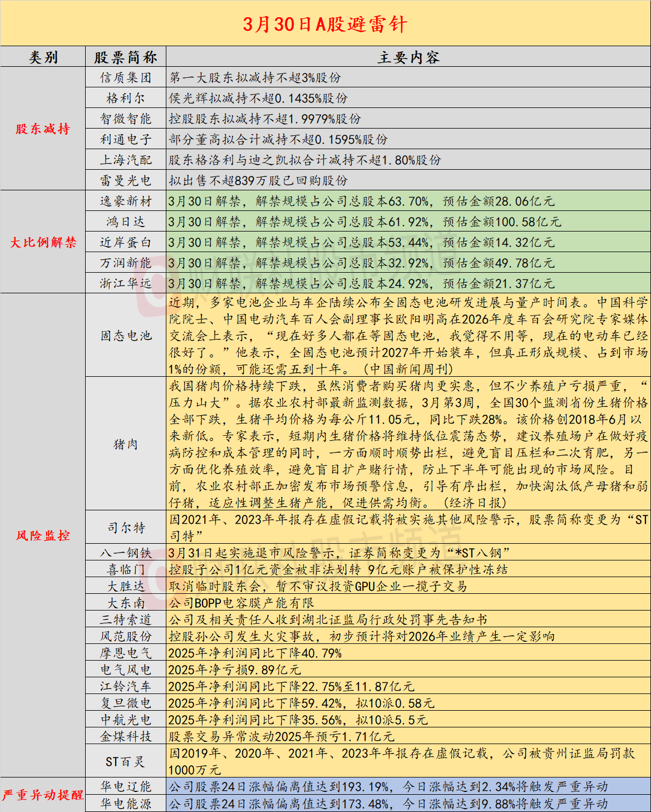Click the 雷曼光电 stock cell

coord(126,180)
